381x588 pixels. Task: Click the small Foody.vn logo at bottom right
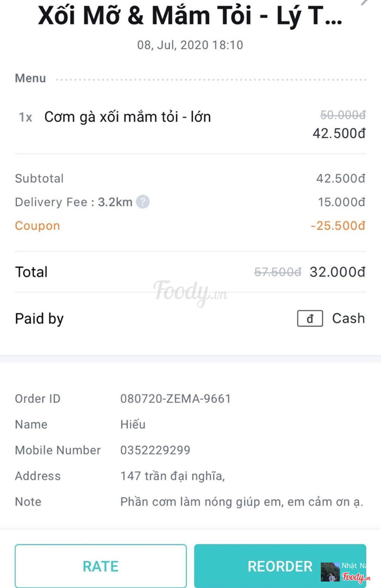[355, 578]
